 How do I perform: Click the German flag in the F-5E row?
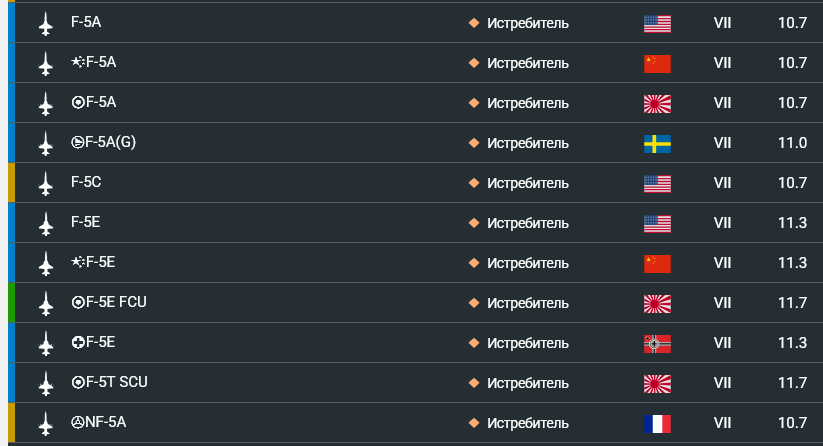[657, 343]
